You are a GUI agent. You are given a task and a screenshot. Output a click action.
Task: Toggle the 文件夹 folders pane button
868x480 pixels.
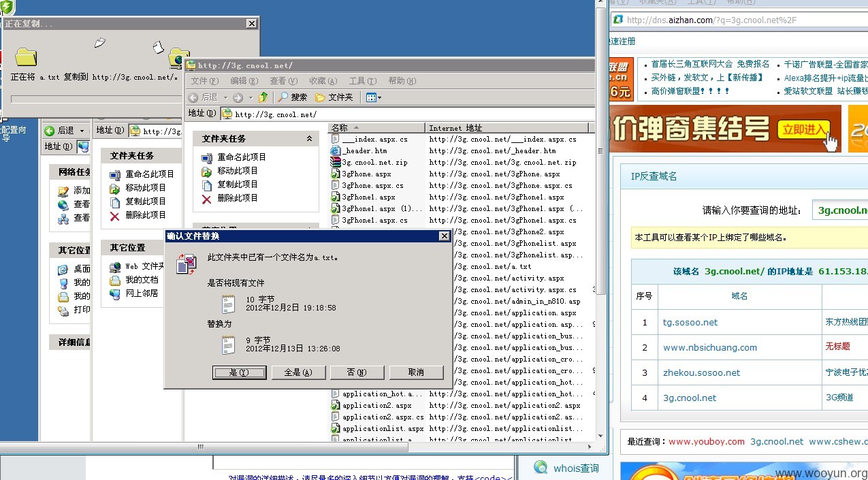(334, 97)
